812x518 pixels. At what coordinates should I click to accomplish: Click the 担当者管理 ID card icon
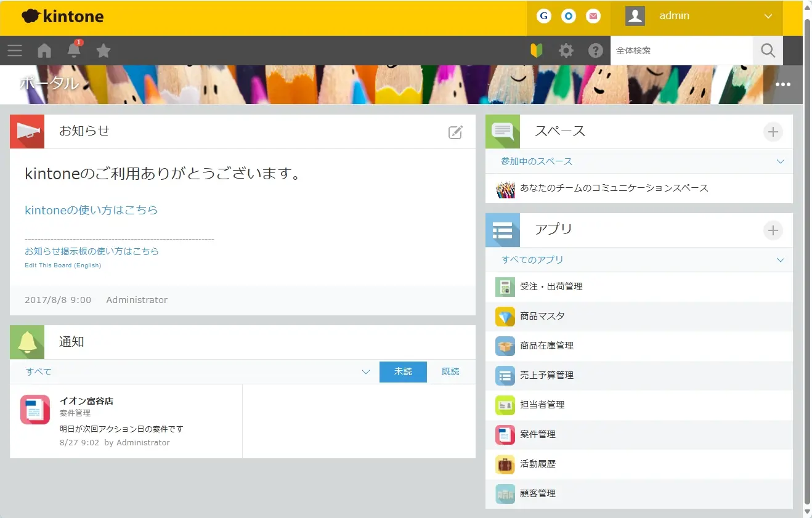pos(505,405)
